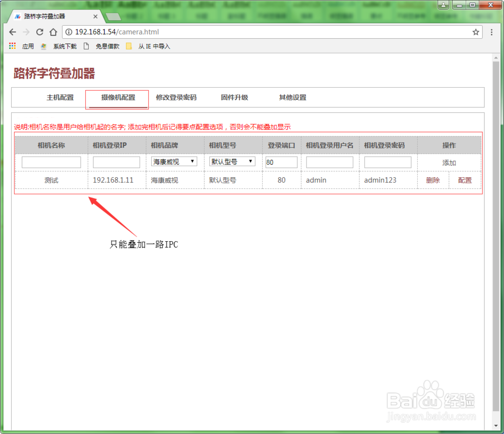
Task: Switch to 修改登录密码 tab
Action: (x=176, y=98)
